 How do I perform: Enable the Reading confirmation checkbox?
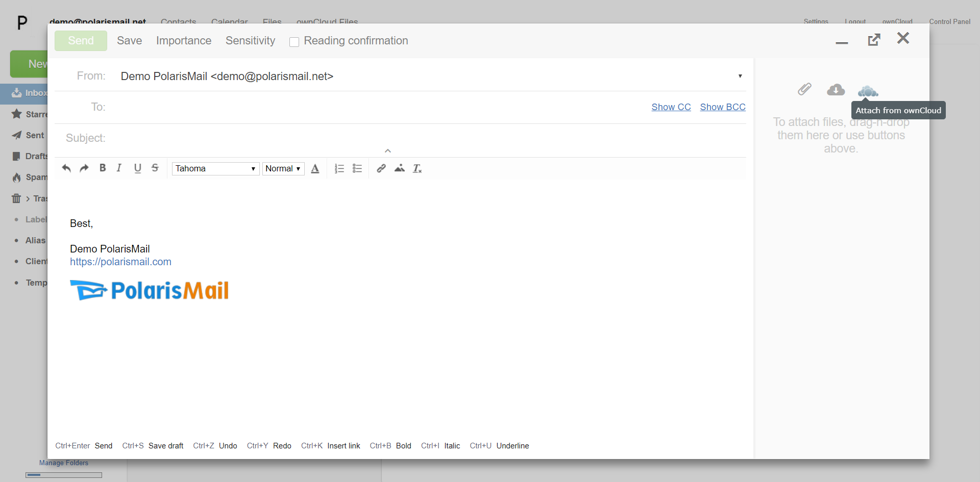pyautogui.click(x=295, y=42)
